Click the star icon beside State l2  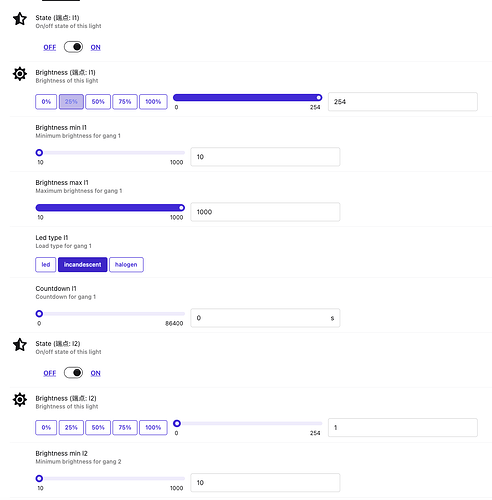tap(20, 345)
